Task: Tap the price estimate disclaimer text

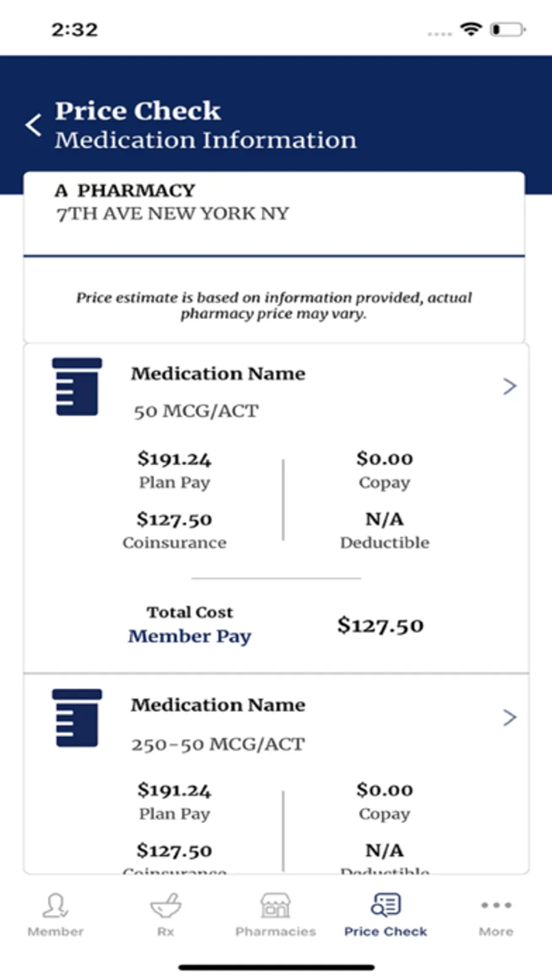Action: 274,305
